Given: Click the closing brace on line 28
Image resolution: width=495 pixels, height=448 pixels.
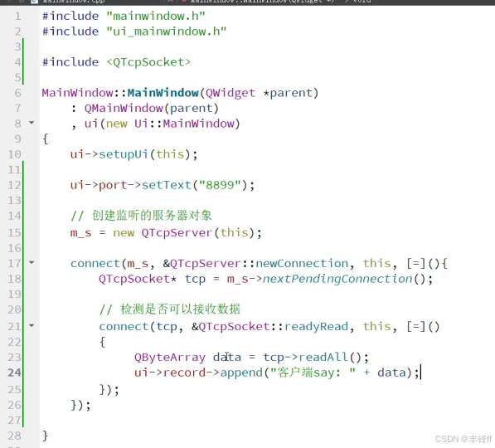Looking at the screenshot, I should pos(45,436).
